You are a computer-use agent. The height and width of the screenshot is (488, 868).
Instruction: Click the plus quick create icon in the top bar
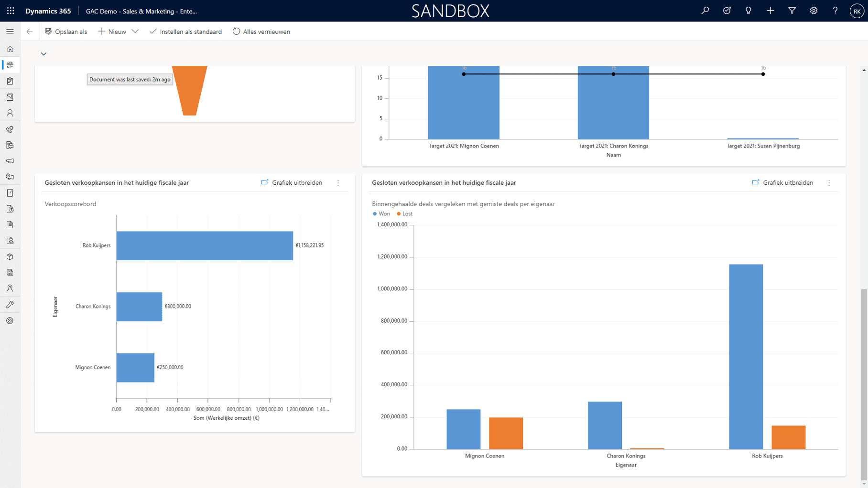770,11
